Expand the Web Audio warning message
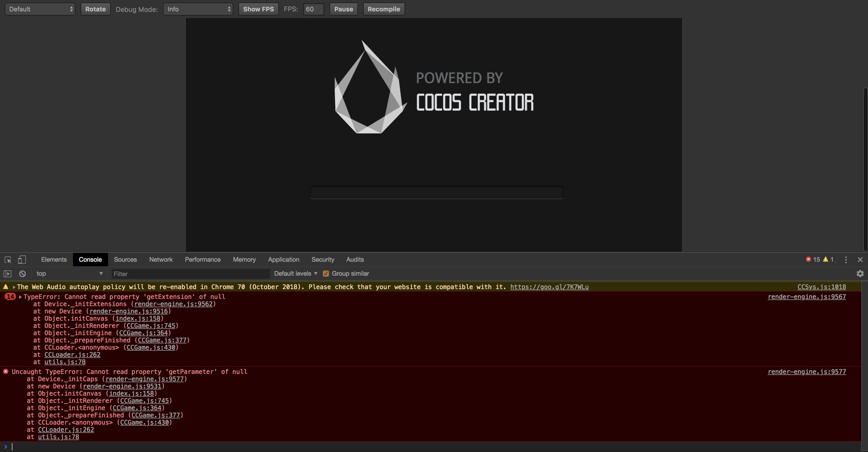This screenshot has height=452, width=868. (14, 287)
